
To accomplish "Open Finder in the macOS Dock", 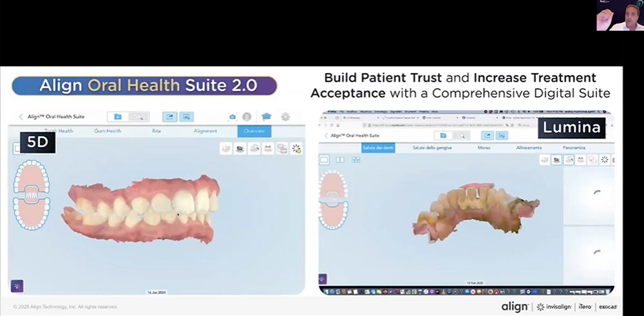I will 327,291.
